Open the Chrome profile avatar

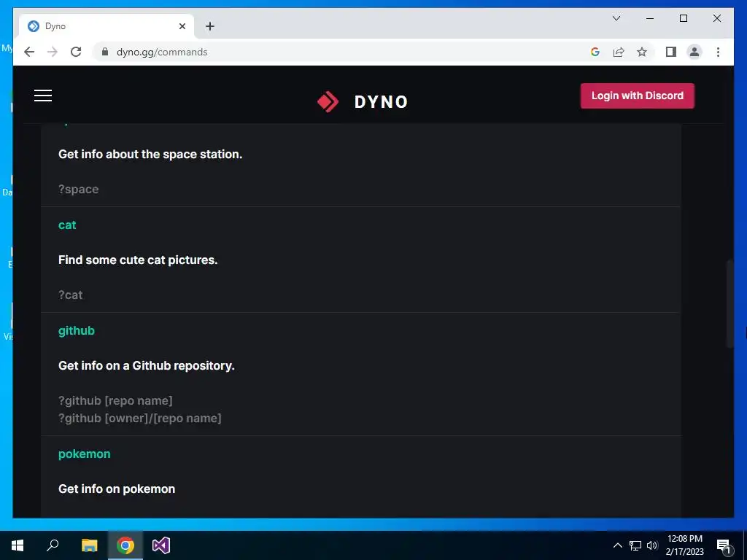point(694,52)
